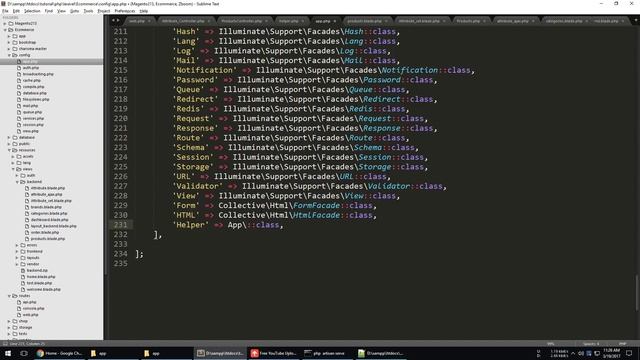
Task: Click the Magento213 folder icon
Action: click(x=11, y=24)
